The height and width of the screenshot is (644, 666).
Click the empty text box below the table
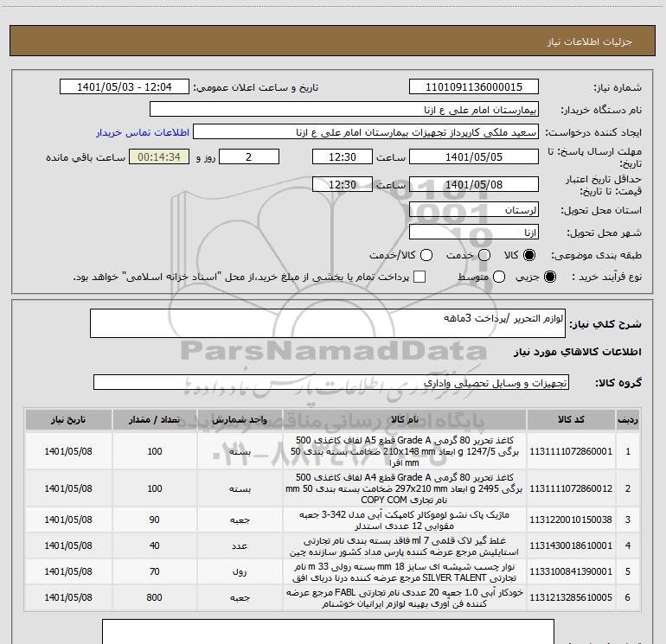(328, 632)
